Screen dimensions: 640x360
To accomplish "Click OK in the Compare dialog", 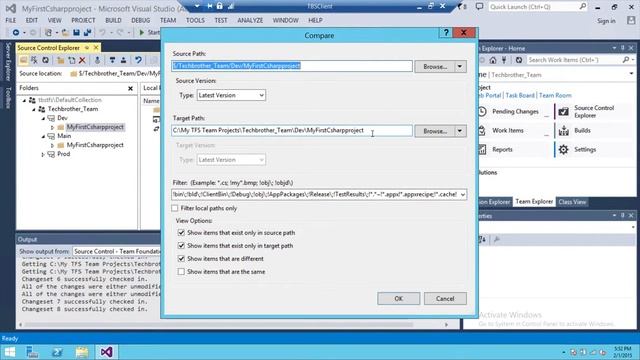I will pyautogui.click(x=398, y=299).
